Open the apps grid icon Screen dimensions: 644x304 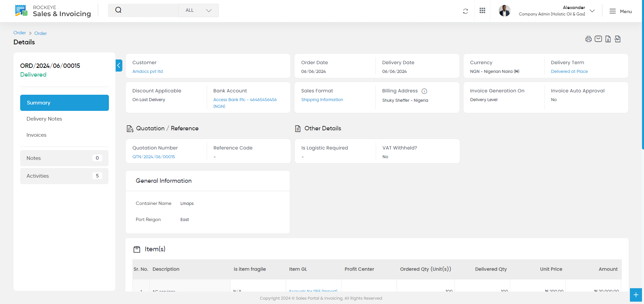[x=482, y=11]
